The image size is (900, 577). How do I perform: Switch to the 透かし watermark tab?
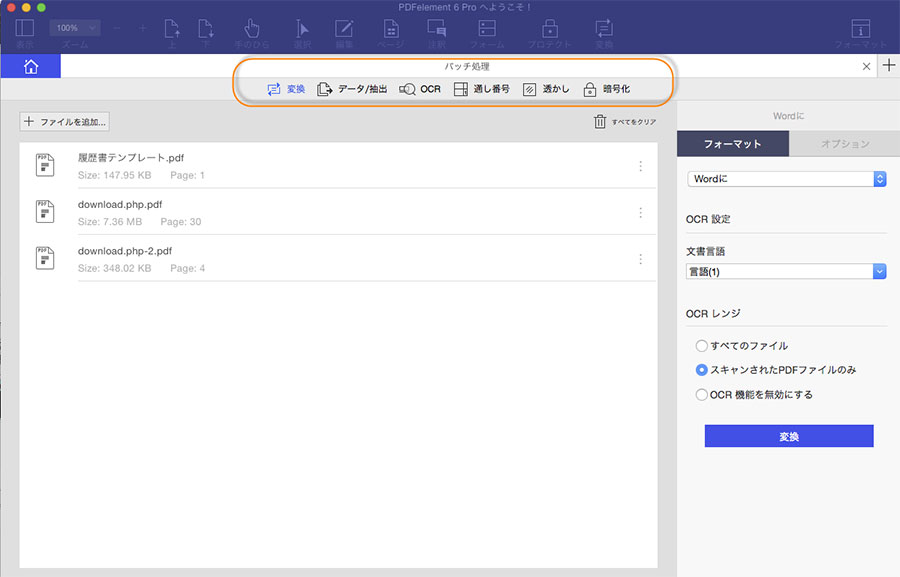(546, 89)
